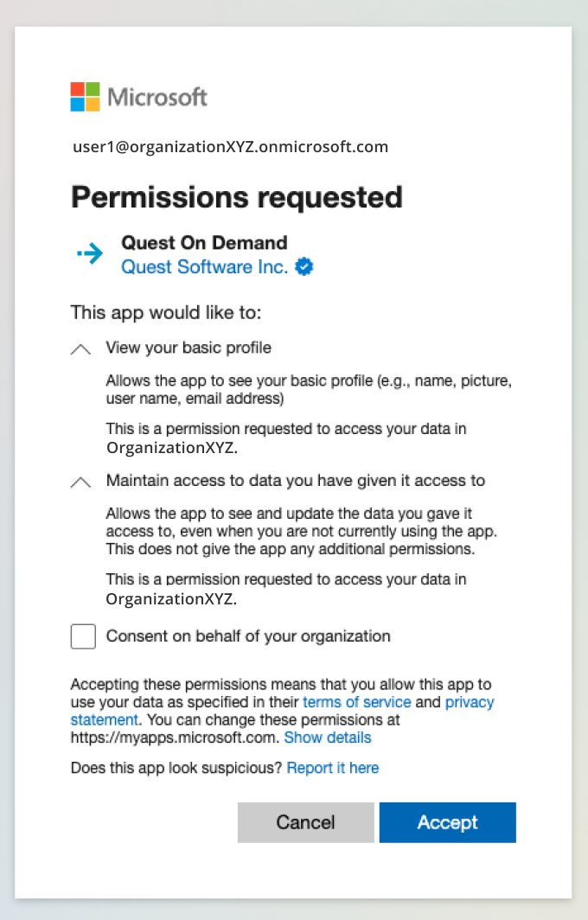The width and height of the screenshot is (588, 920).
Task: Click the user1 account email address
Action: pyautogui.click(x=230, y=147)
